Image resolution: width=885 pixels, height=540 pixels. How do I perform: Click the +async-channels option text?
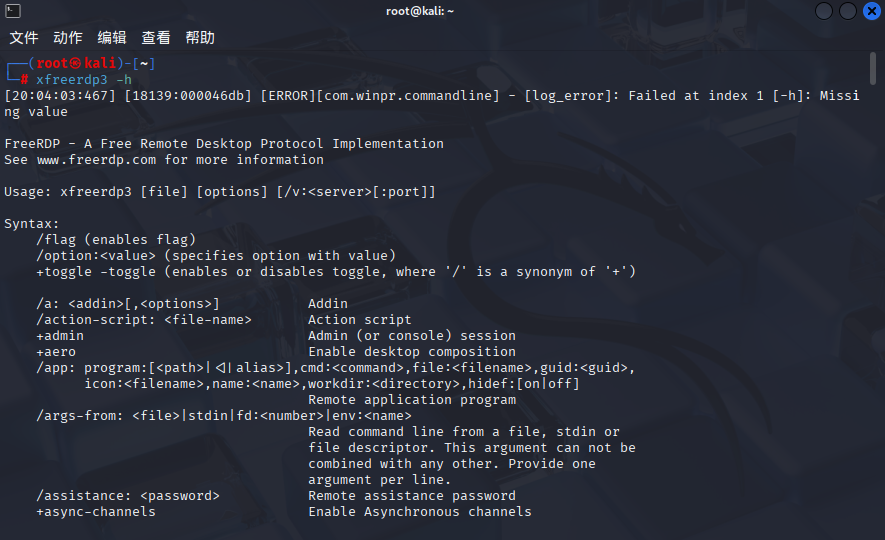[x=96, y=512]
